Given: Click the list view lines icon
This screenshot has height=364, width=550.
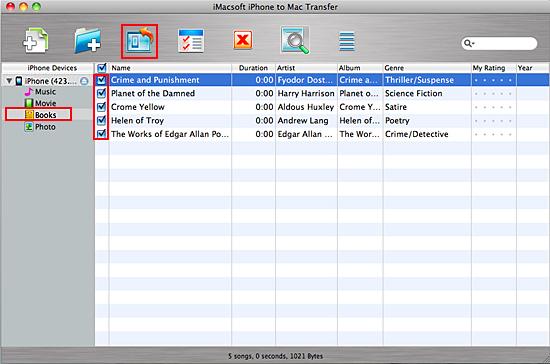Looking at the screenshot, I should (347, 42).
